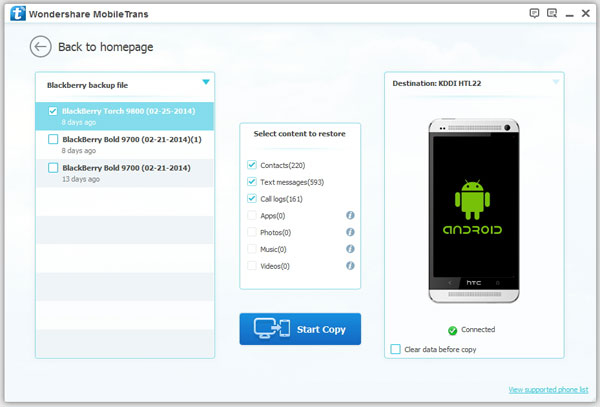Click the Call logs(161) label
Screen dimensions: 600x407
(281, 199)
